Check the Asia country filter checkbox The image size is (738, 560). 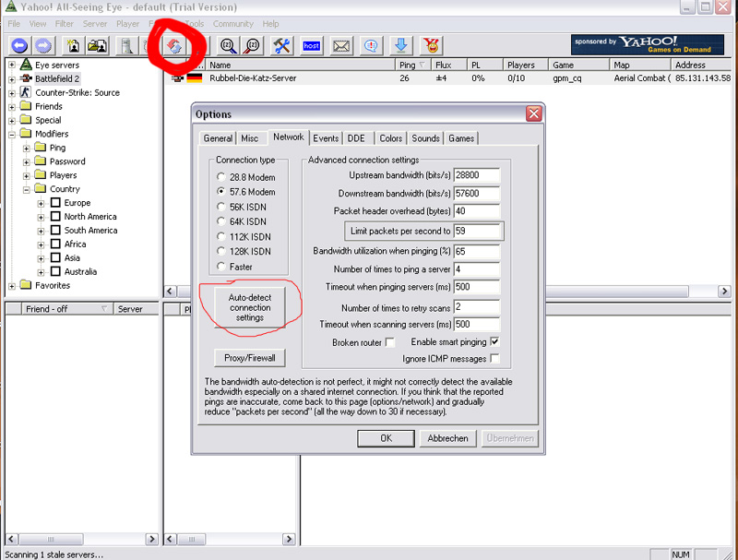click(55, 257)
